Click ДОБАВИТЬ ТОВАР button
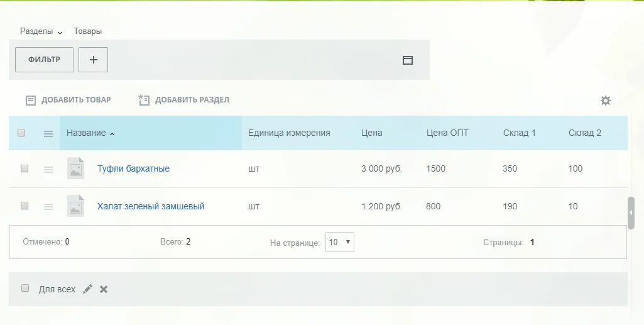Screen dimensions: 644x325 pyautogui.click(x=68, y=100)
